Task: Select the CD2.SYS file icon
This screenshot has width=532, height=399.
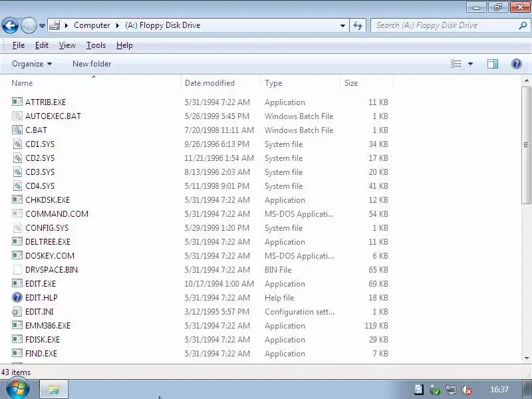Action: point(17,158)
